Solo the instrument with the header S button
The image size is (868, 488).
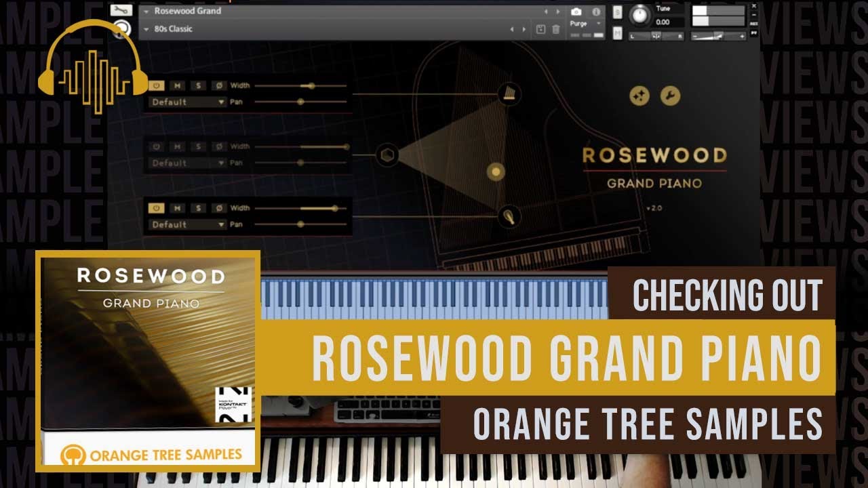(617, 12)
